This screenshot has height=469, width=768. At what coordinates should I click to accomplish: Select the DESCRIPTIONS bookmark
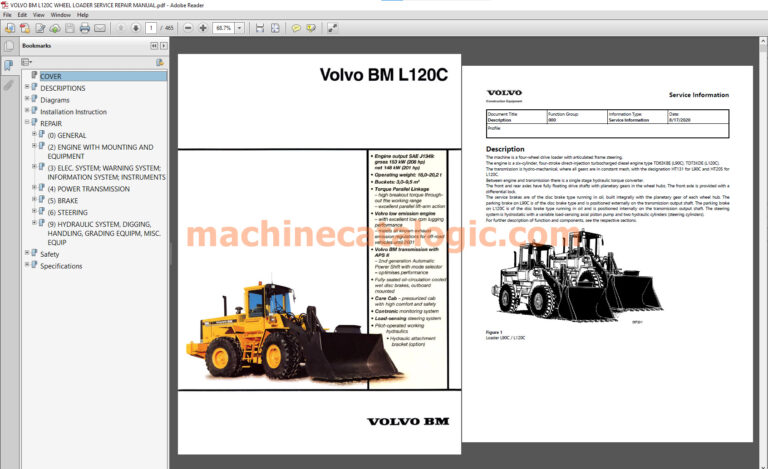(63, 88)
